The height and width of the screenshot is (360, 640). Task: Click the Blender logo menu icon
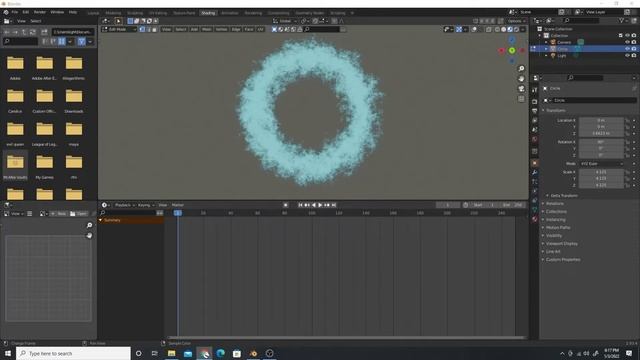6,12
